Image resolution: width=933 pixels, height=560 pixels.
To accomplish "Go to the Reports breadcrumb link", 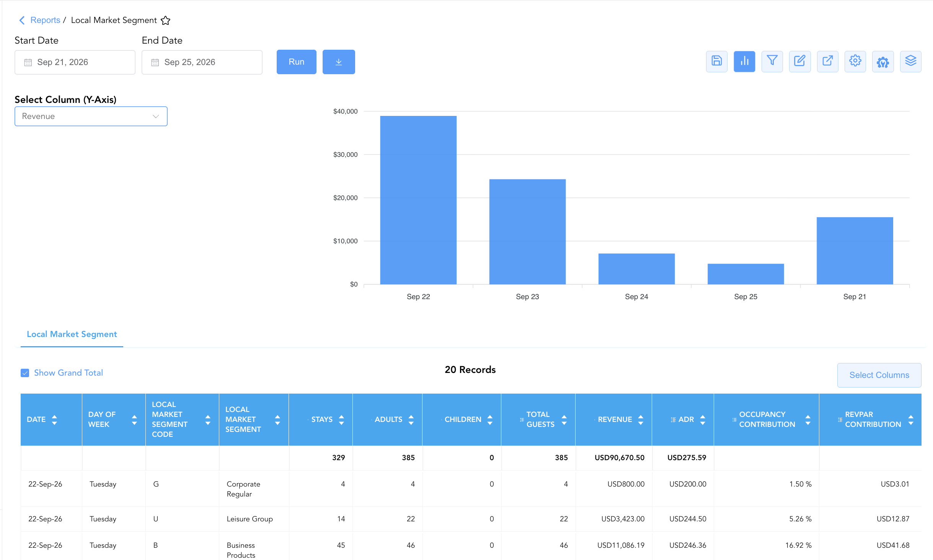I will pos(45,20).
